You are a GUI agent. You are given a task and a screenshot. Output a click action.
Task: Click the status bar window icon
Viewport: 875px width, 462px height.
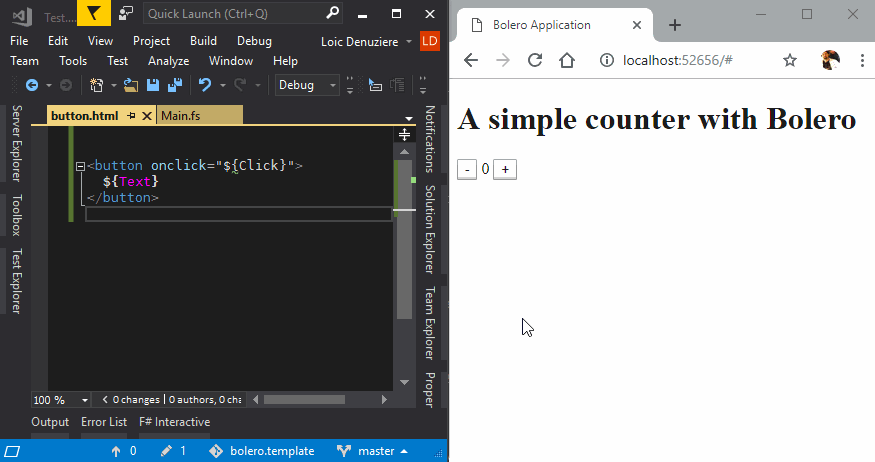point(12,451)
